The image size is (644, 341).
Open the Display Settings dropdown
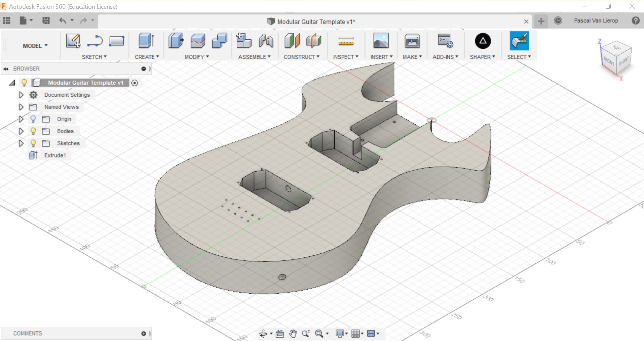(x=342, y=334)
